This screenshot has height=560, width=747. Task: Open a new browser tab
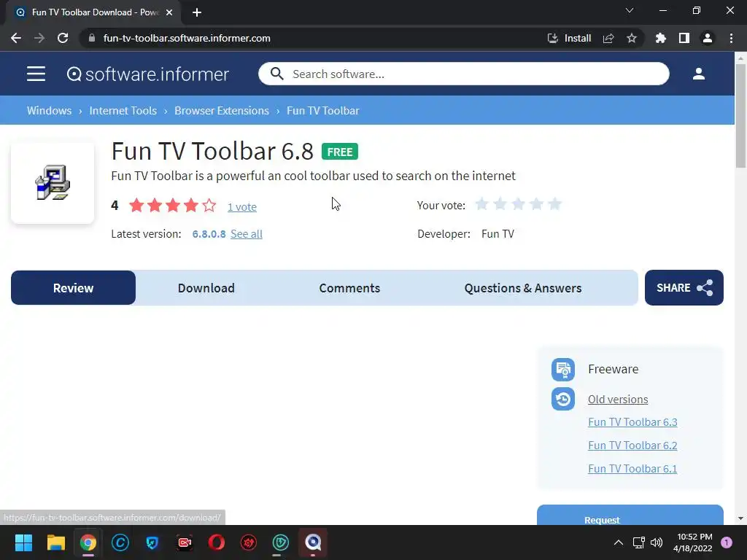click(197, 12)
